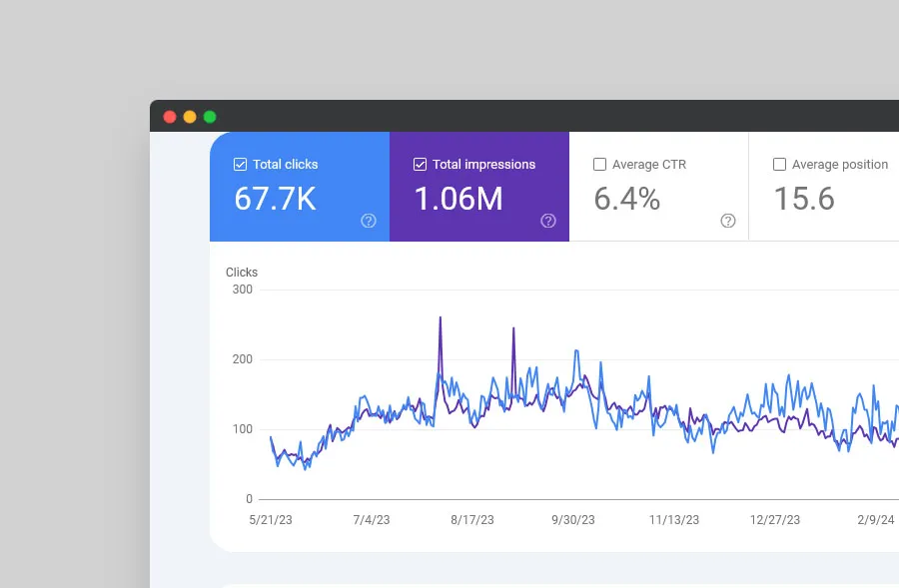Enable the Average position checkbox

779,164
